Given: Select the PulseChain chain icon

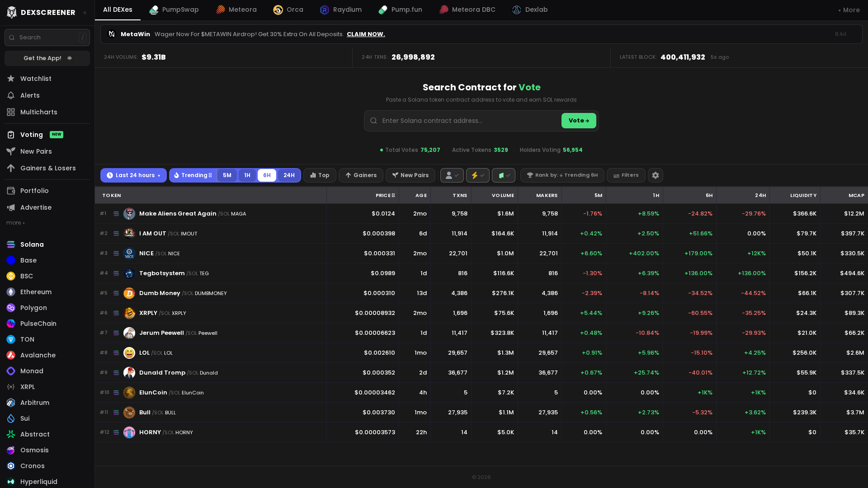Looking at the screenshot, I should tap(11, 324).
